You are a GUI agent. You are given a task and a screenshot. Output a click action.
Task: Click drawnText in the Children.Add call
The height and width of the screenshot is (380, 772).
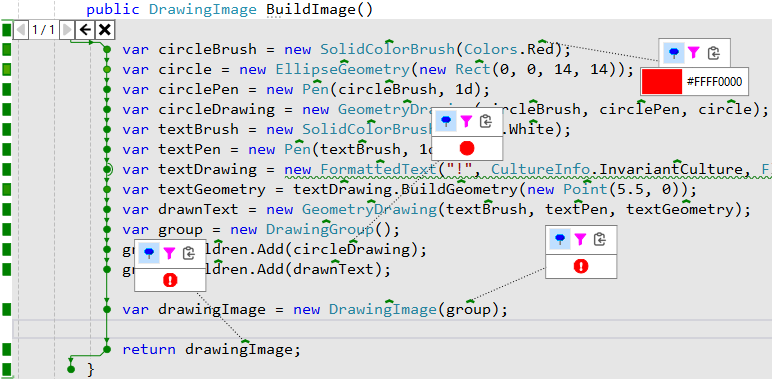(333, 270)
